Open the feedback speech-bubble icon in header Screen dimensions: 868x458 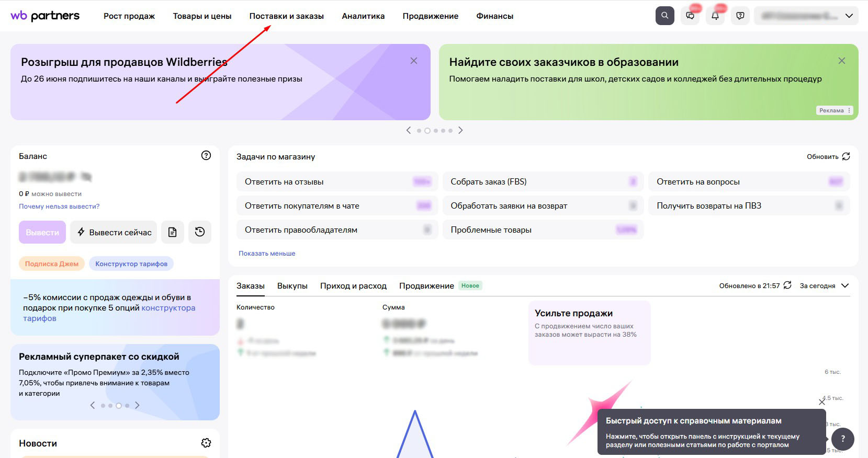740,16
